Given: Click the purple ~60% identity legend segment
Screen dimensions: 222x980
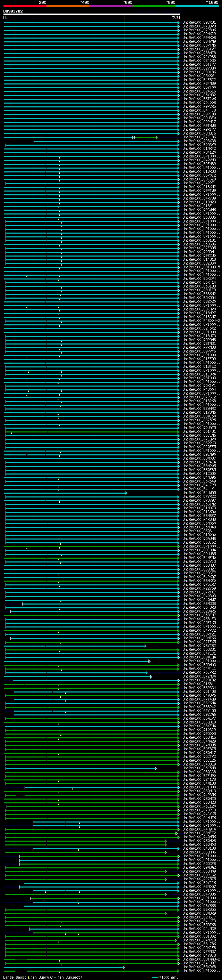Looking at the screenshot, I should (111, 6).
